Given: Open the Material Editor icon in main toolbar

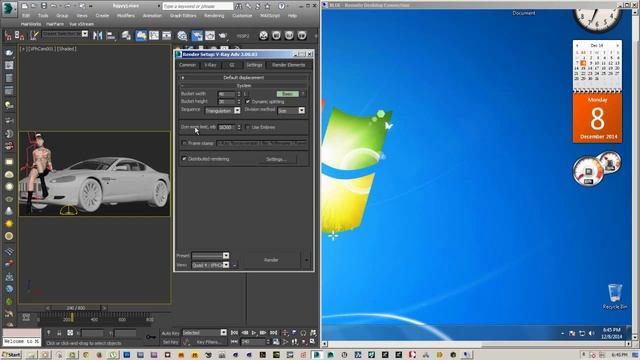Looking at the screenshot, I should click(x=182, y=36).
